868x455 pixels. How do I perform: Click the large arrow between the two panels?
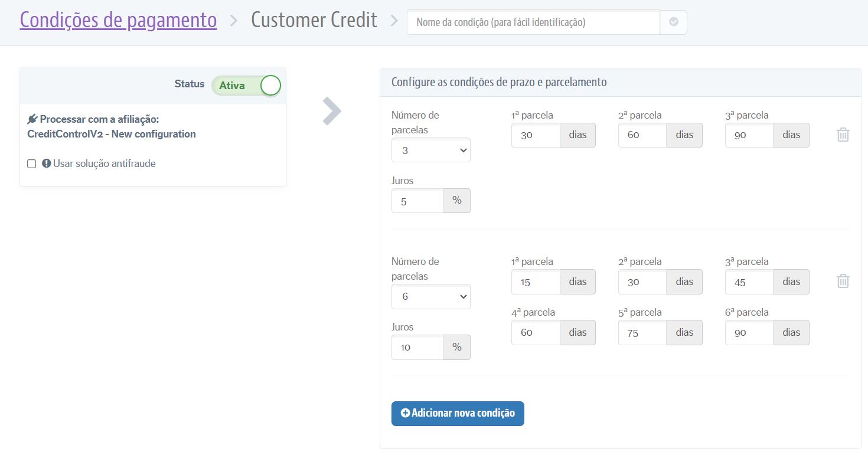(x=332, y=111)
